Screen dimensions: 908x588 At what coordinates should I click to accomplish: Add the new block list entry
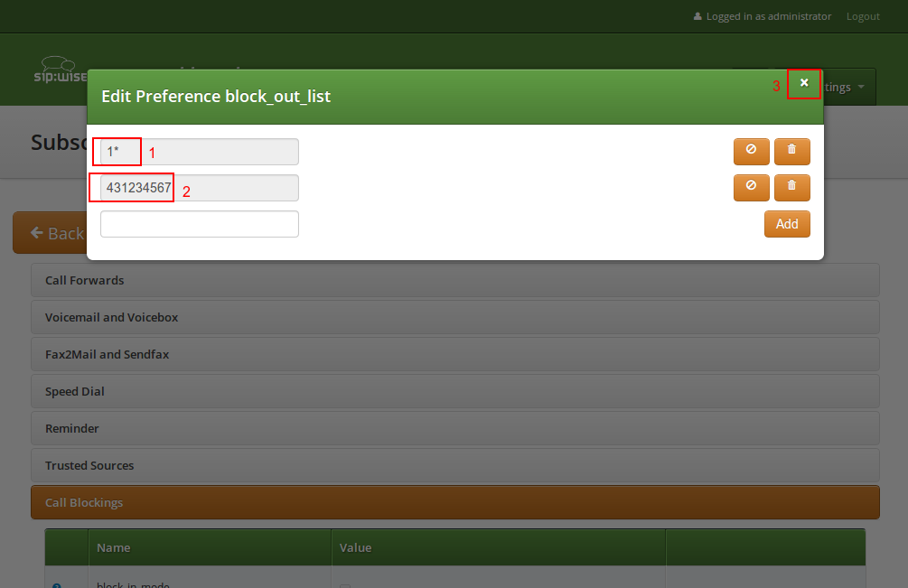pos(786,224)
